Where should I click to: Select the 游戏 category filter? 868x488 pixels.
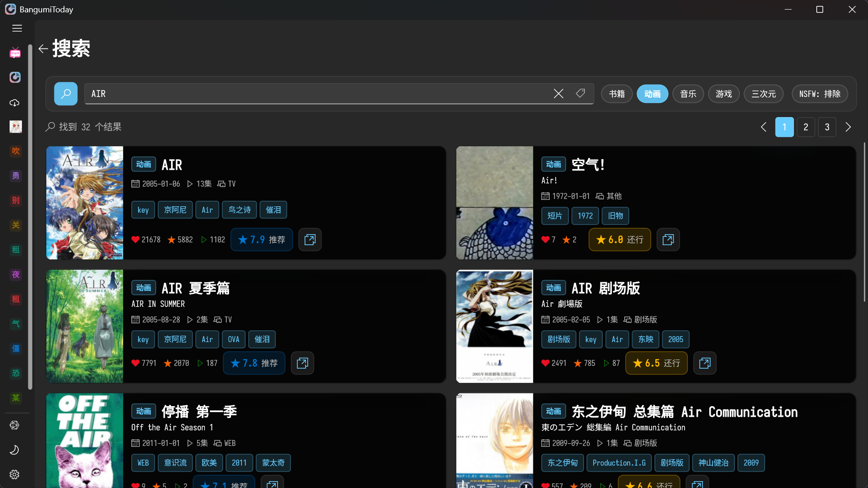724,94
